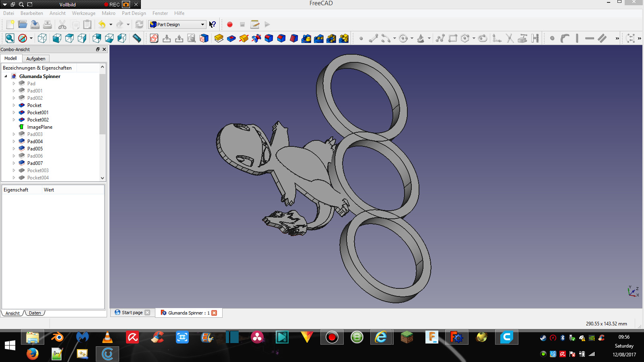Click the Pad tool icon
The height and width of the screenshot is (362, 644).
tap(219, 38)
